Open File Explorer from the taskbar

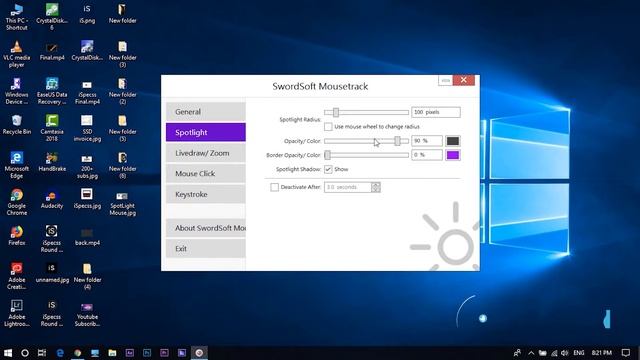point(112,353)
